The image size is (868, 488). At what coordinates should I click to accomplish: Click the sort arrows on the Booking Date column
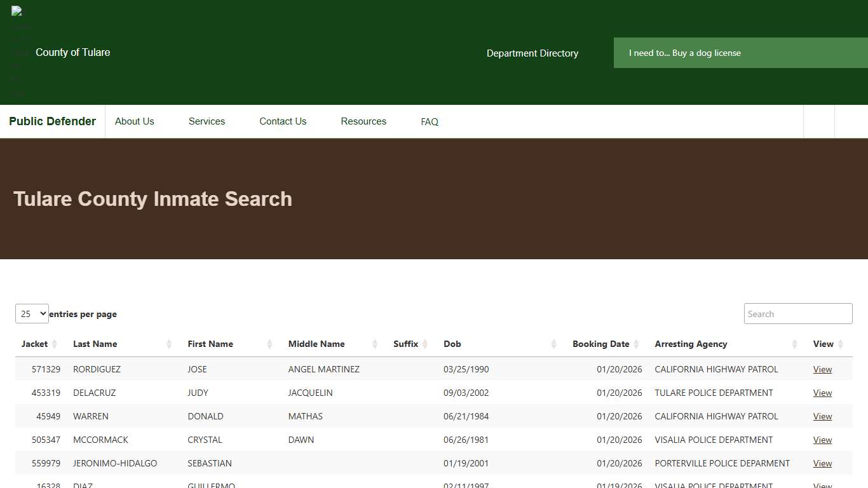637,344
